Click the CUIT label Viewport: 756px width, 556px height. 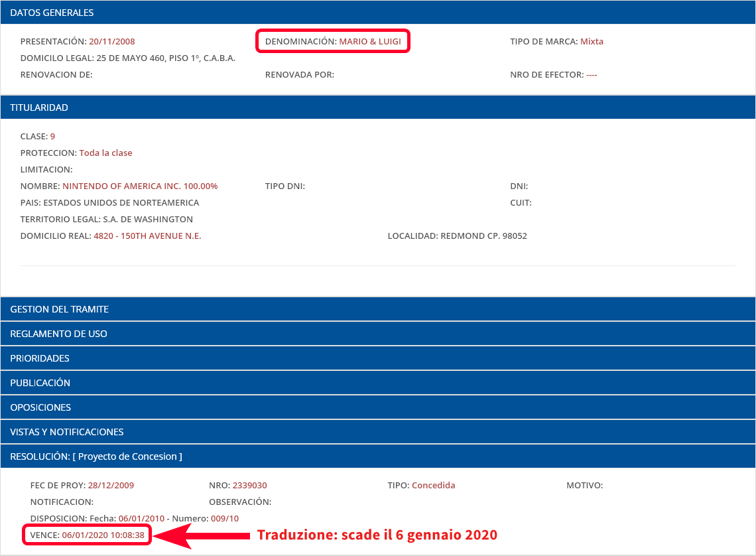tap(521, 202)
